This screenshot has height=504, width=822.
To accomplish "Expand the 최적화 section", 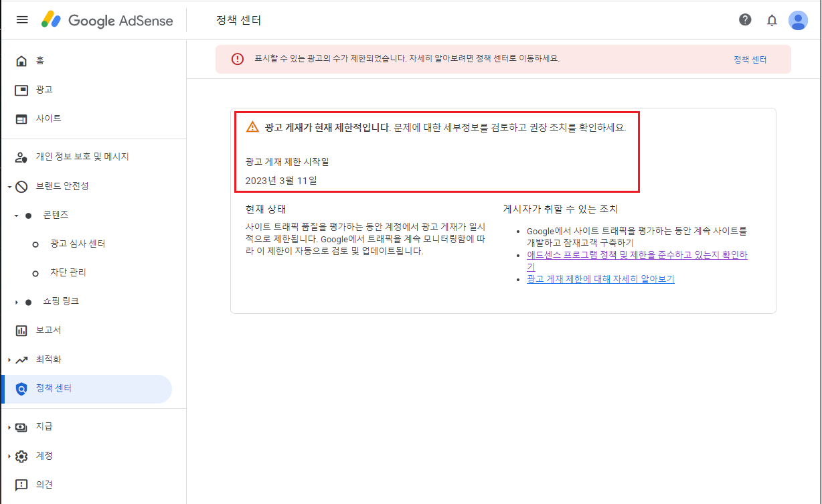I will [x=9, y=359].
